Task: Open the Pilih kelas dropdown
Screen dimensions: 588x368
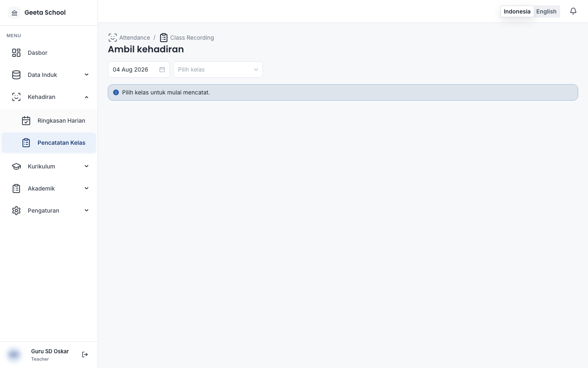Action: pos(218,70)
